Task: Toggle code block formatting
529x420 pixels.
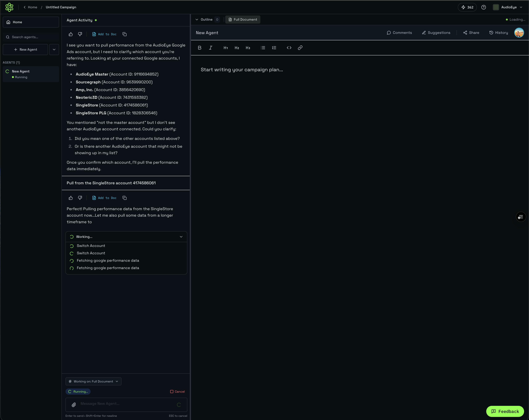Action: [x=289, y=48]
